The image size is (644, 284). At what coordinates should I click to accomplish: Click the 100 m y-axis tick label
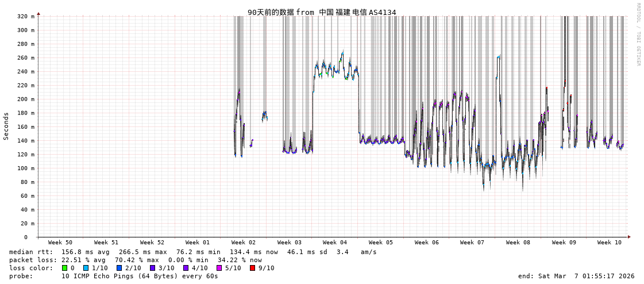pos(25,168)
